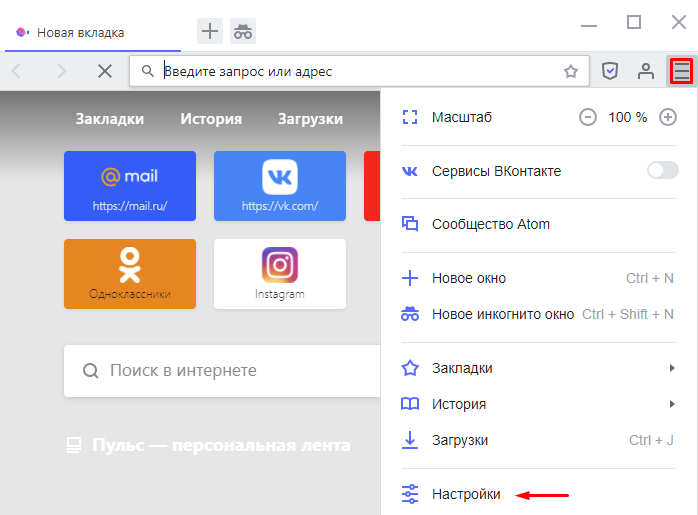This screenshot has width=698, height=515.
Task: Expand the История submenu arrow
Action: [x=672, y=404]
